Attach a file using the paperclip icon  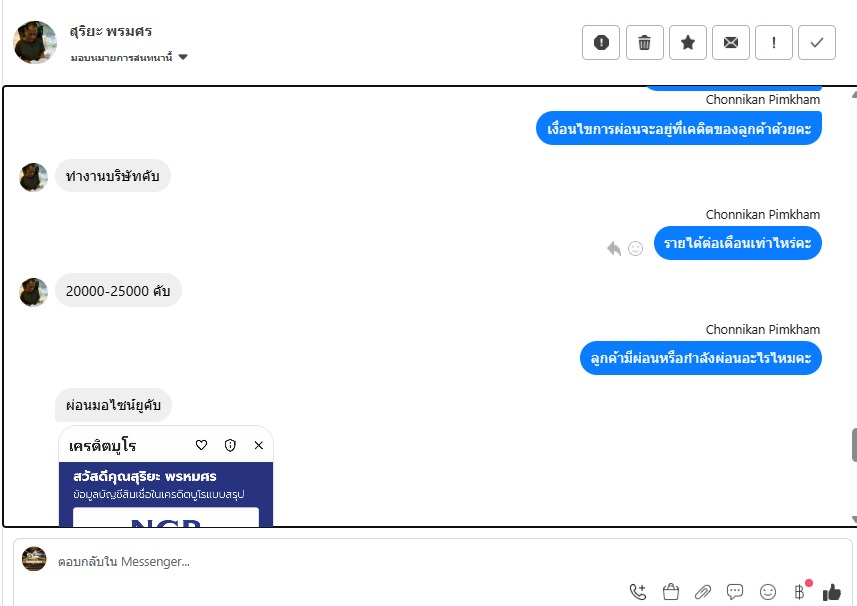click(x=703, y=592)
